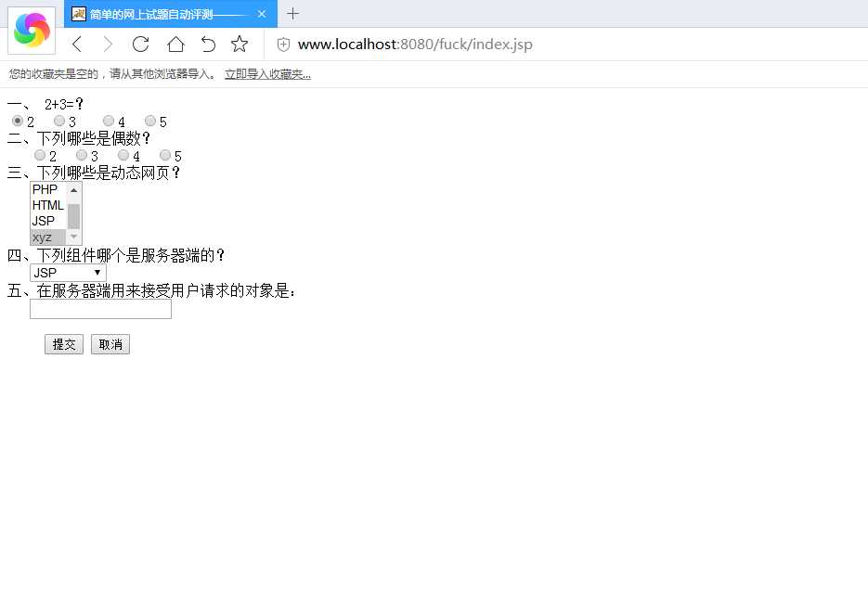Click the undo restore-tab icon

208,45
